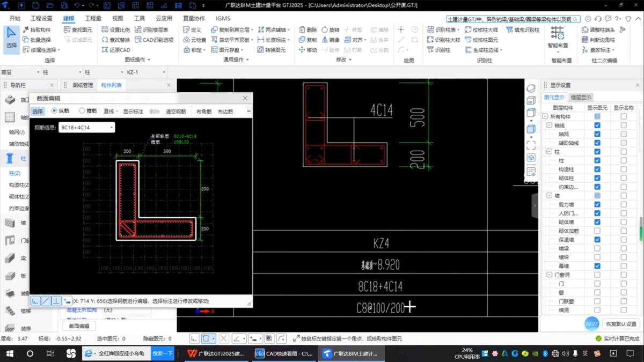Toggle 构造柱 display checkbox
Screen dimensions: 644x362
[597, 169]
